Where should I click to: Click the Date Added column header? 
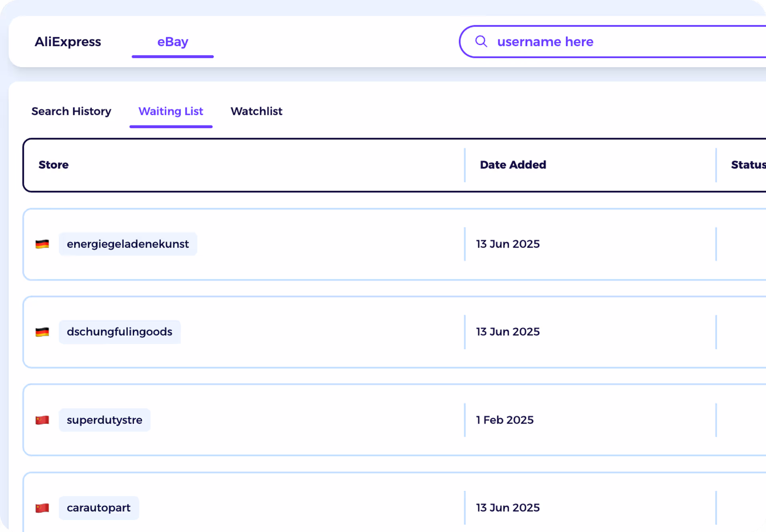pos(513,165)
